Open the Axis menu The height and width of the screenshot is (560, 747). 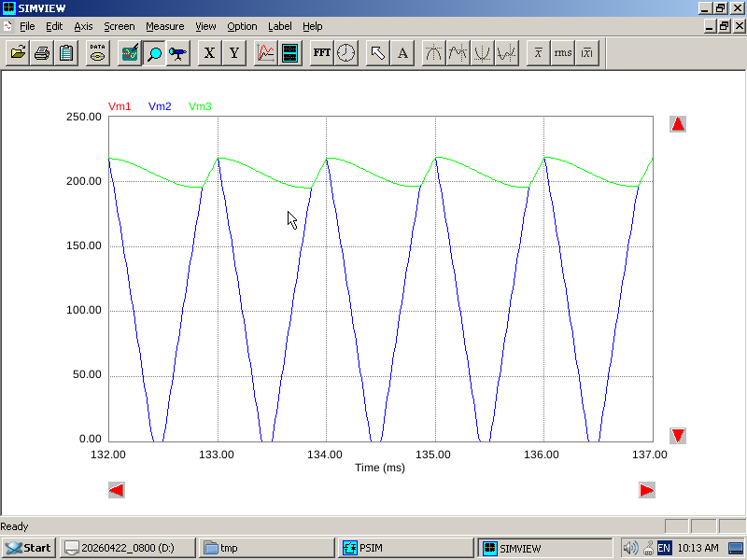click(x=83, y=26)
